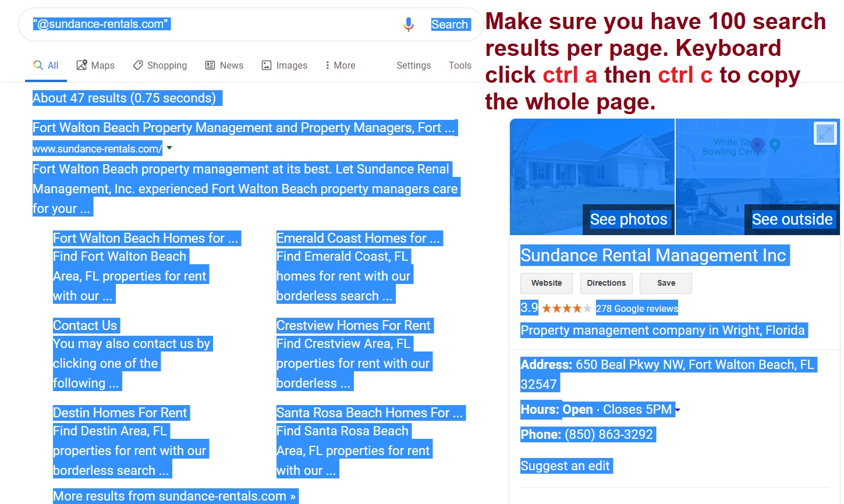Open the search Tools menu
Screen dimensions: 844x504
pos(460,65)
